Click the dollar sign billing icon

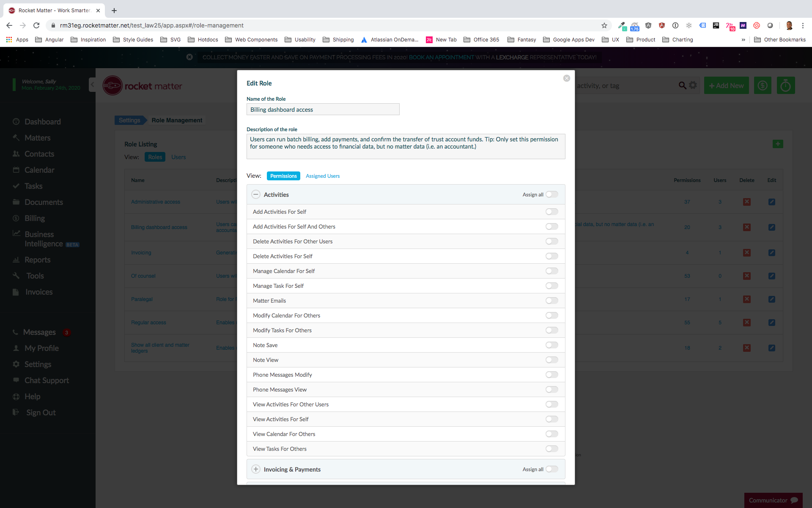(x=763, y=86)
